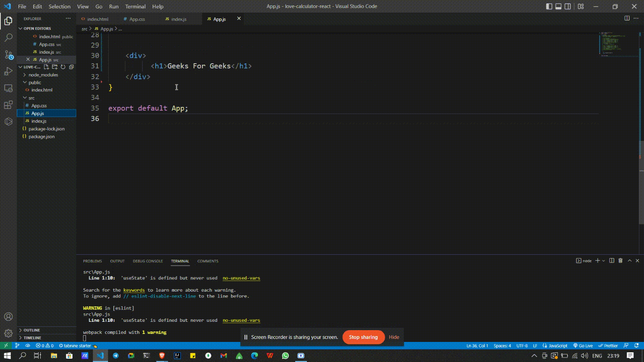The height and width of the screenshot is (362, 644).
Task: Open notifications bell in status bar
Action: [x=637, y=346]
